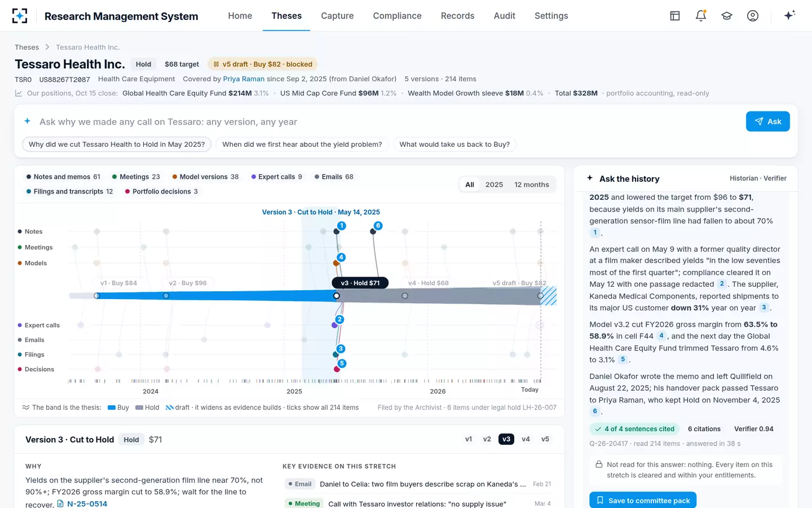
Task: Toggle Emails legend filter
Action: [334, 177]
